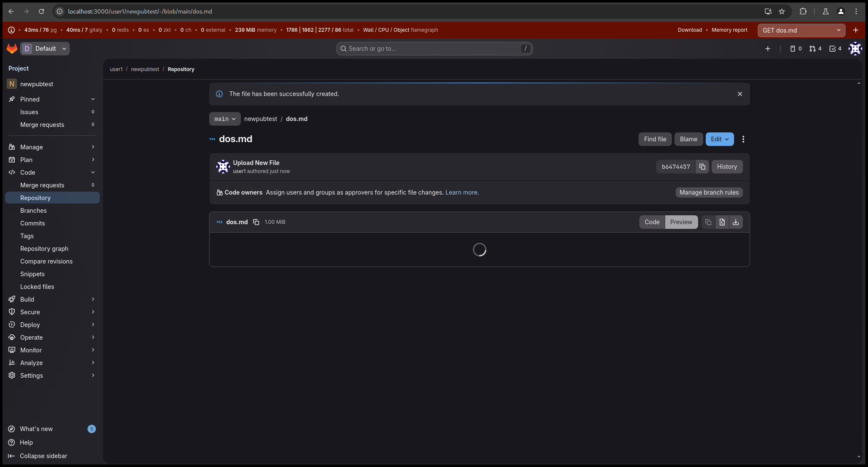
Task: Switch file viewer to Preview
Action: coord(681,222)
